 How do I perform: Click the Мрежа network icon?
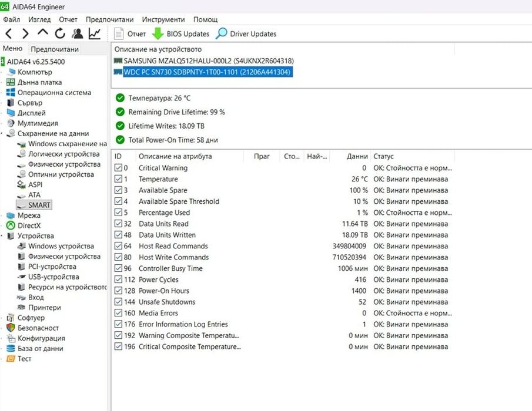(11, 215)
